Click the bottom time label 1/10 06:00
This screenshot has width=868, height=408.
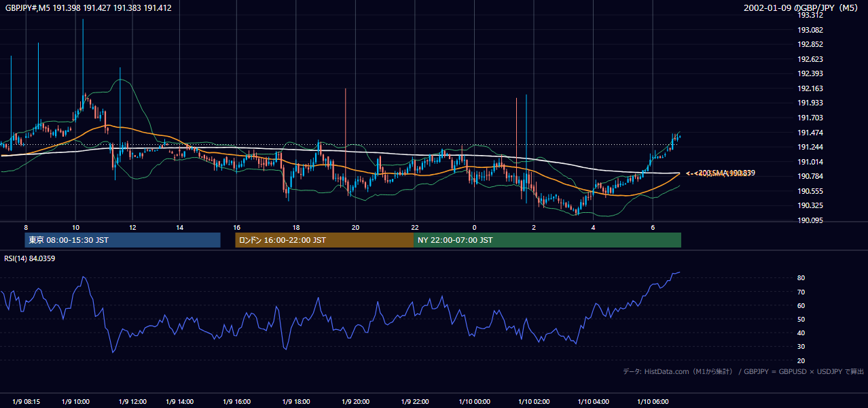pos(653,402)
